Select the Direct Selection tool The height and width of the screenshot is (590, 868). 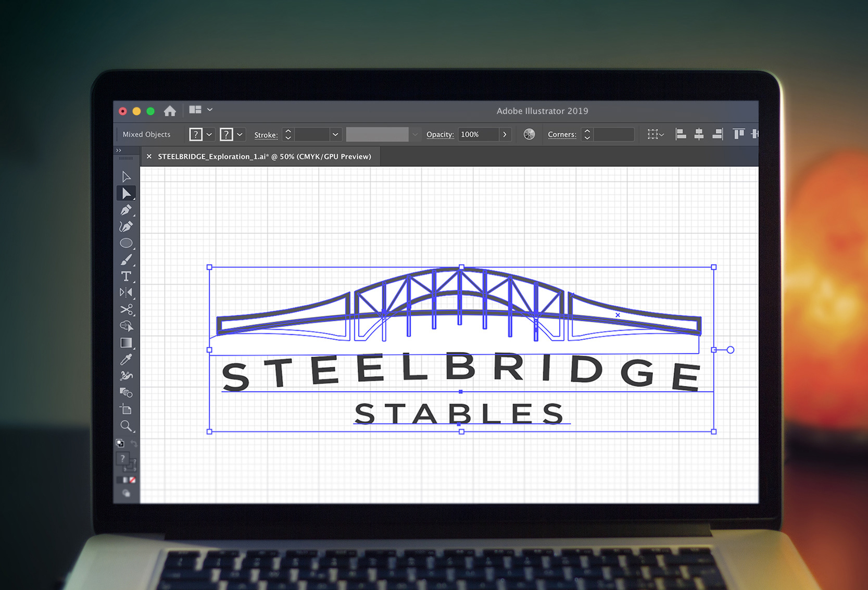coord(126,193)
